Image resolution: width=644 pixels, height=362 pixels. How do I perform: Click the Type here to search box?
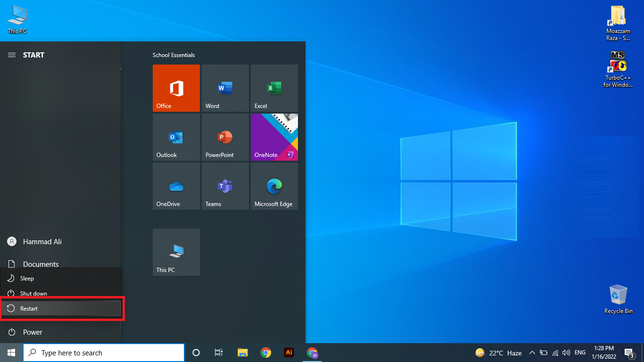point(104,353)
